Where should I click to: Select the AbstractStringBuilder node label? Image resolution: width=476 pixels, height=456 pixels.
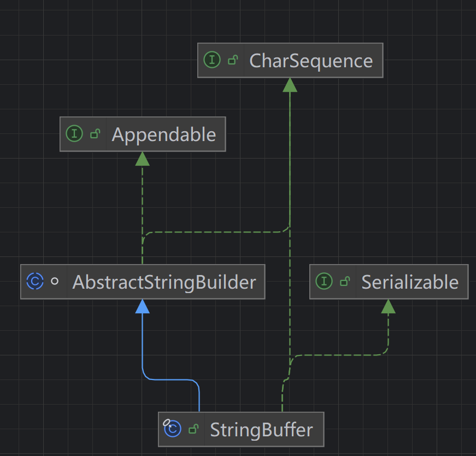[x=164, y=282]
